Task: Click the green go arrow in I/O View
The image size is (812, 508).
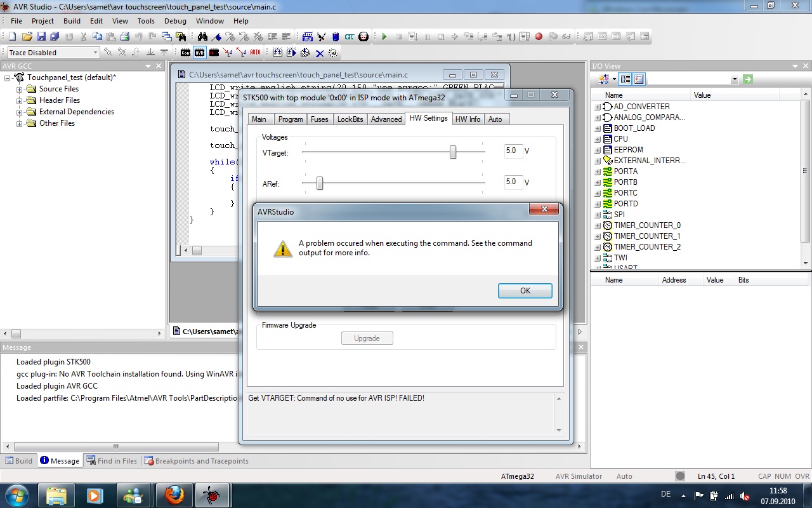Action: tap(748, 79)
